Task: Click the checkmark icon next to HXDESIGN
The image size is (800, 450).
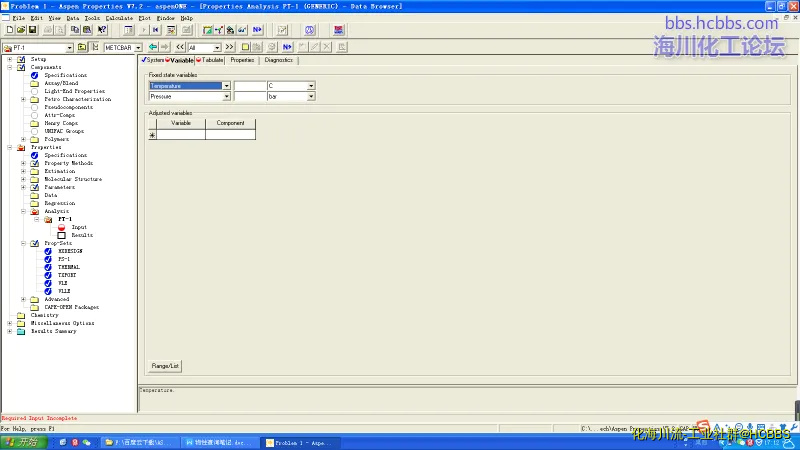Action: tap(48, 251)
